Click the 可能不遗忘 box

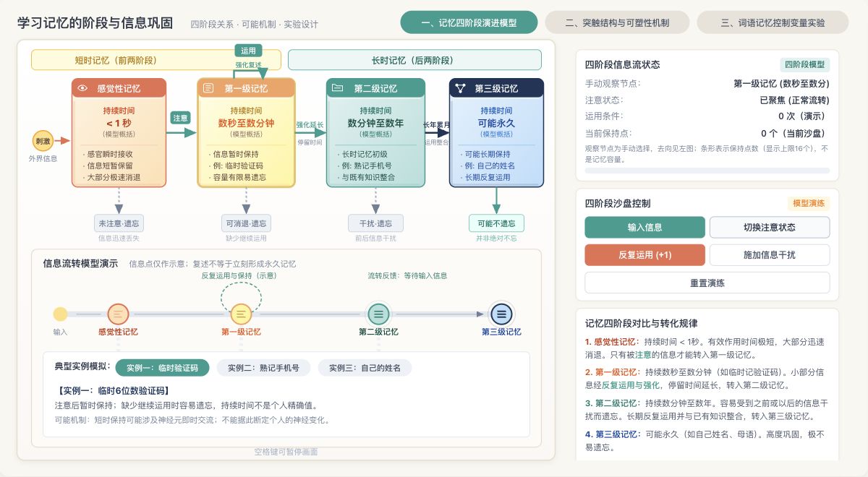[x=496, y=223]
